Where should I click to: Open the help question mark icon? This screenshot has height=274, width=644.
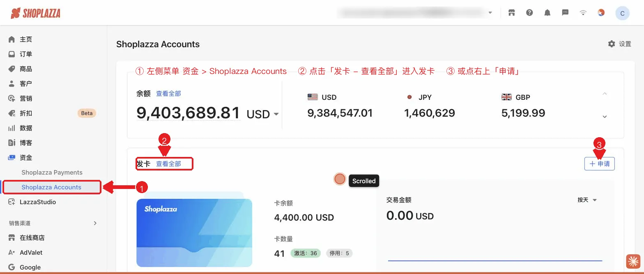pyautogui.click(x=529, y=13)
